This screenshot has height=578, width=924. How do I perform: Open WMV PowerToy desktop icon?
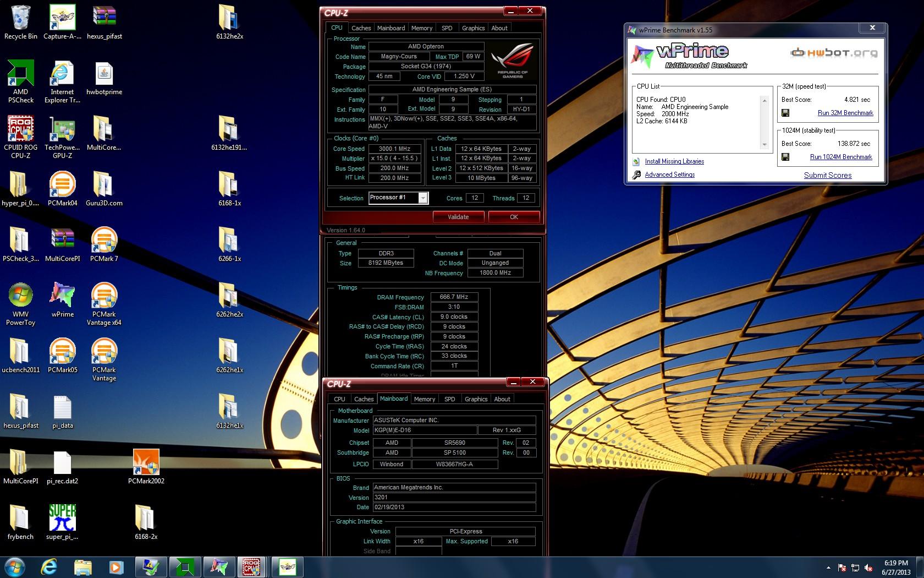(20, 304)
